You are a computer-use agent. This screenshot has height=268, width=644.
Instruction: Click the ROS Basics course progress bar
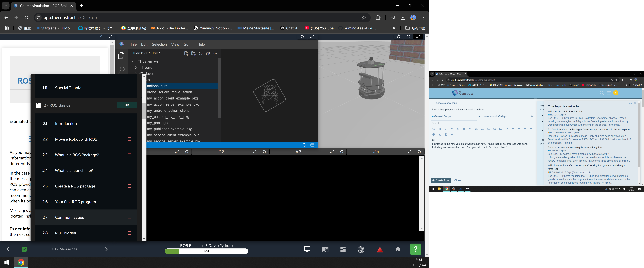(x=206, y=251)
